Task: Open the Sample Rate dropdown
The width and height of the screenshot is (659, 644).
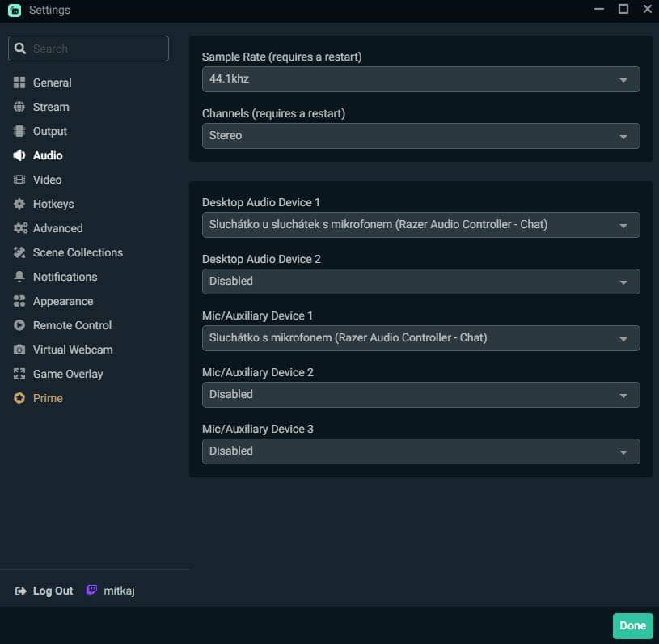Action: tap(420, 79)
